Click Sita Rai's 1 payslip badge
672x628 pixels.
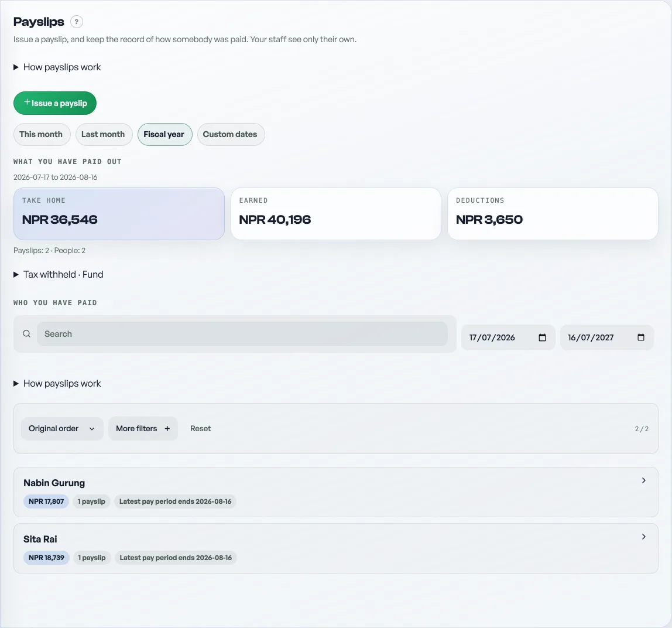tap(92, 558)
